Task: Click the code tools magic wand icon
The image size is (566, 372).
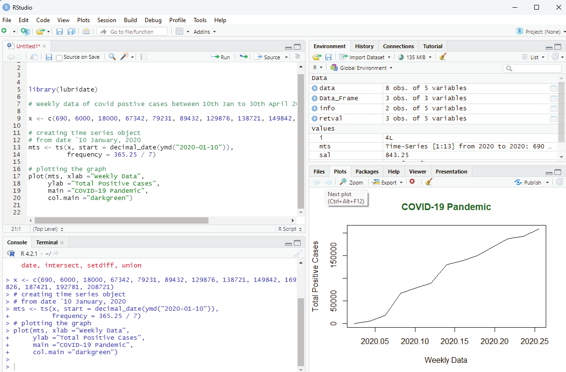Action: click(x=124, y=57)
